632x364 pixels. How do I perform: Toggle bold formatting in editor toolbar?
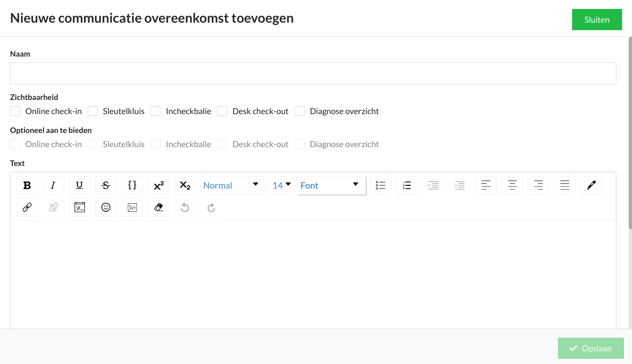click(x=27, y=185)
